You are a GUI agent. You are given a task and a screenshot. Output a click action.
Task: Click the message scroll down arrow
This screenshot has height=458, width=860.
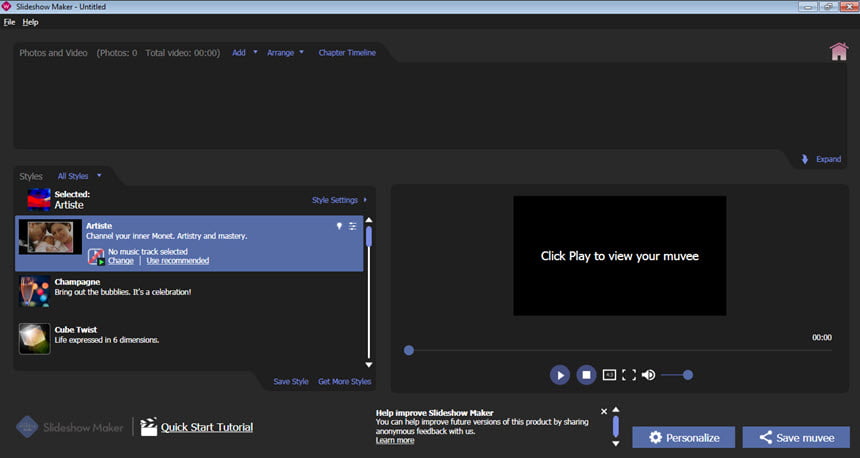[616, 443]
